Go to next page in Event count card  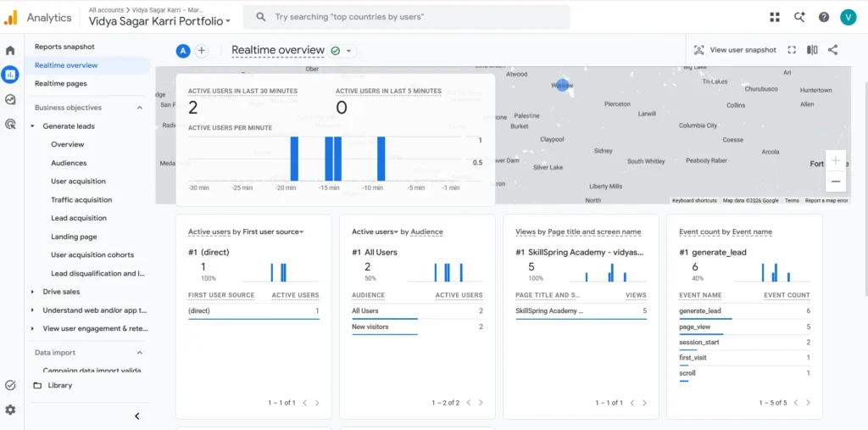point(808,403)
